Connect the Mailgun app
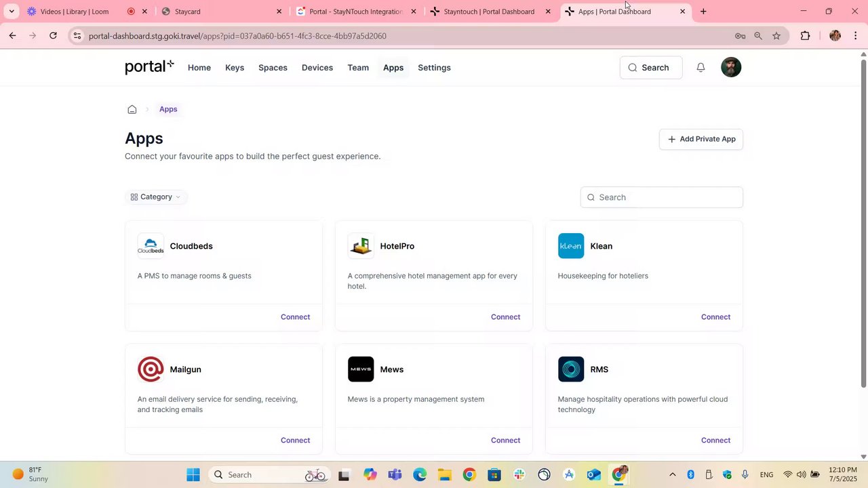This screenshot has width=868, height=488. (295, 441)
